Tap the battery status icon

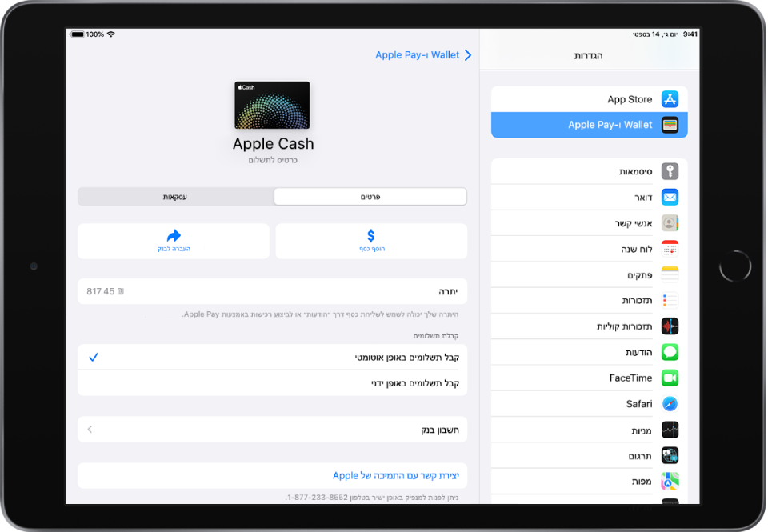click(77, 34)
